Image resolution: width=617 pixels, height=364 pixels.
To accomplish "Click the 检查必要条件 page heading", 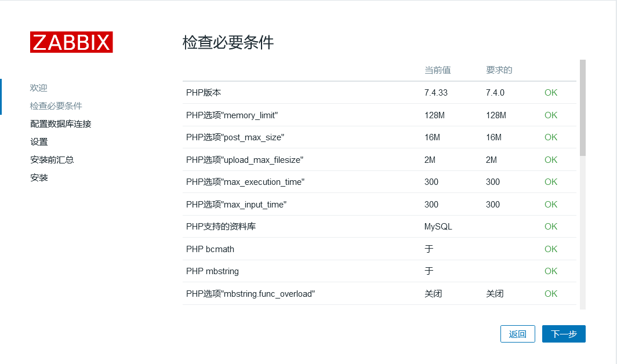I will [228, 42].
